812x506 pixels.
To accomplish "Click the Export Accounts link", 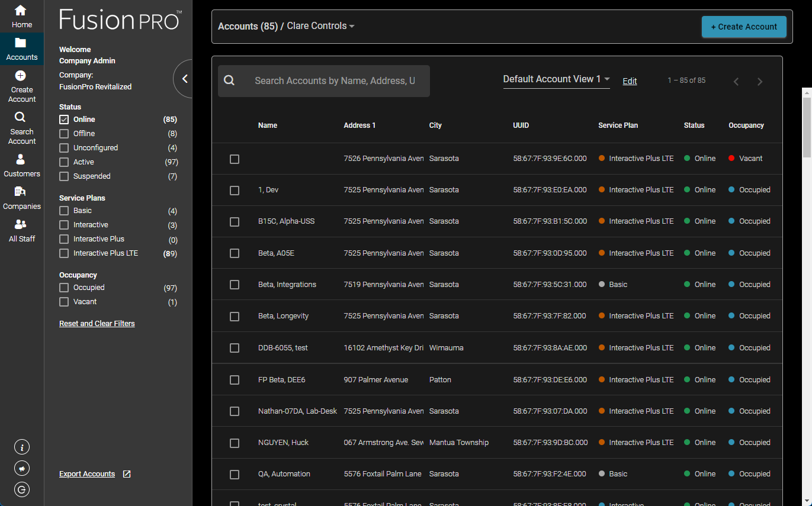I will [87, 473].
